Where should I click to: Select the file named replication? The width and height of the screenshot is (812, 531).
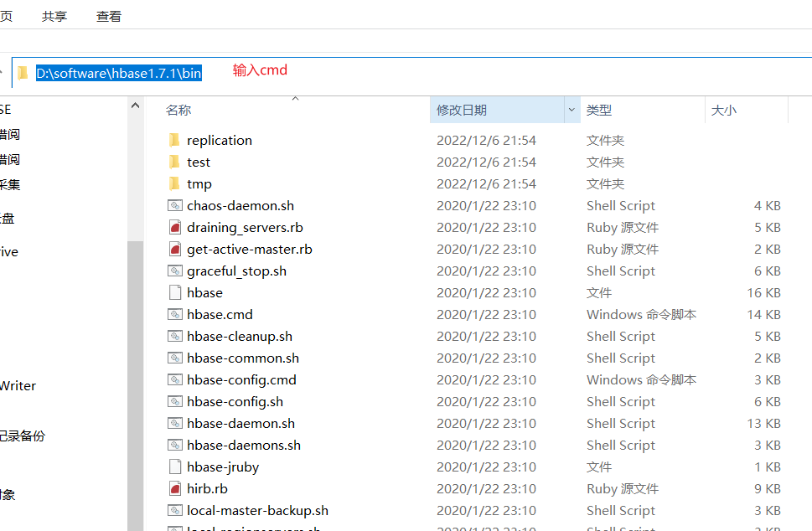[x=220, y=140]
